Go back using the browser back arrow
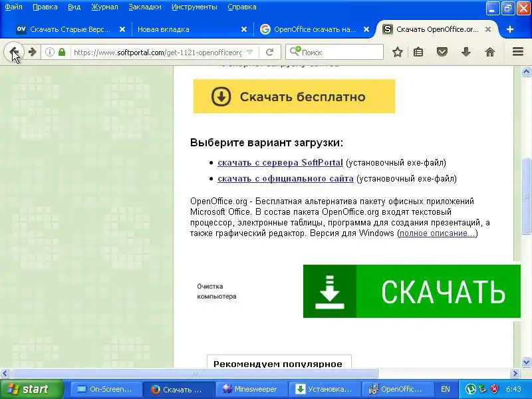This screenshot has width=532, height=399. point(13,52)
